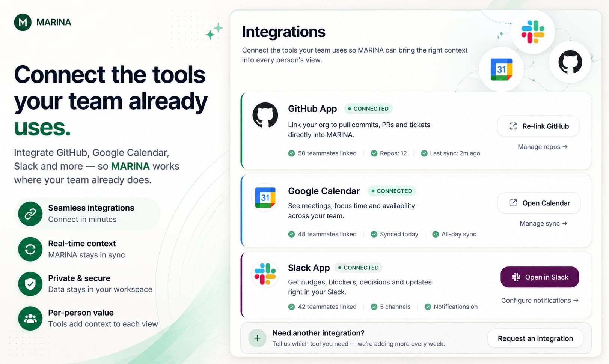
Task: Open the Configure notifications link
Action: 540,301
